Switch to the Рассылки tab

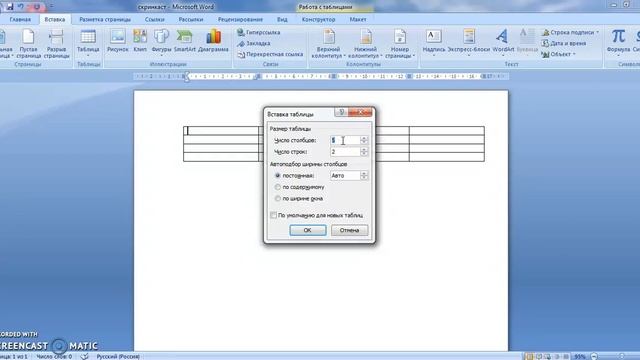click(191, 19)
